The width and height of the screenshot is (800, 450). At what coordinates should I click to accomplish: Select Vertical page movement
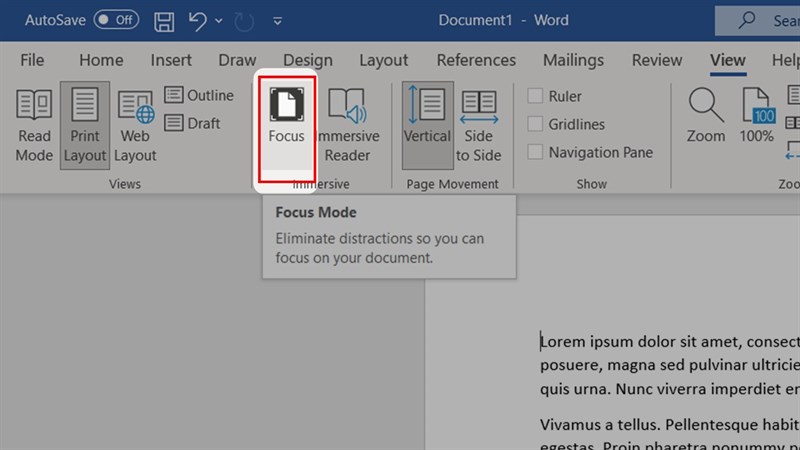[428, 126]
